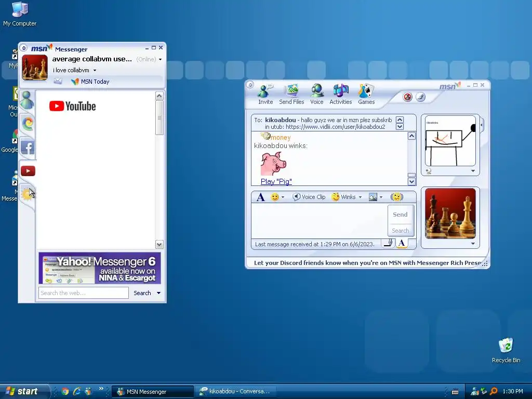Open the mail envelope icon in Messenger
This screenshot has height=399, width=532.
coord(58,81)
